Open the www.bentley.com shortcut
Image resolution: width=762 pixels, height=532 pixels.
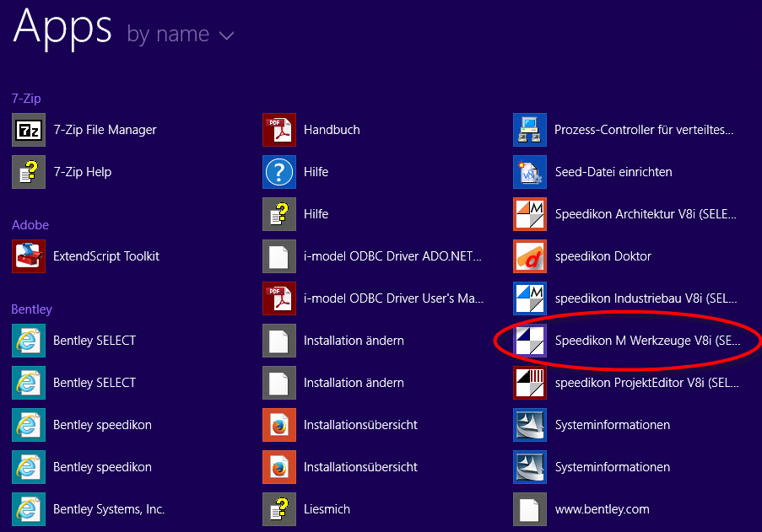[581, 509]
